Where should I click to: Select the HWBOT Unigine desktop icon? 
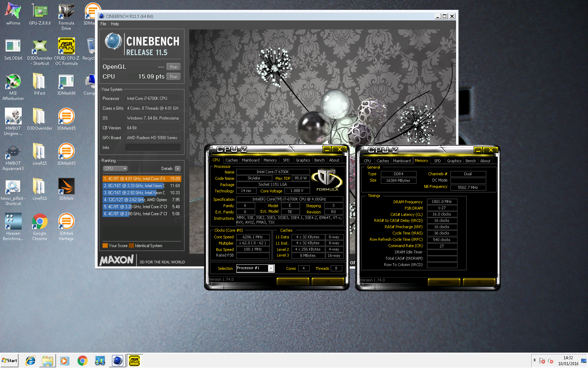tap(13, 122)
